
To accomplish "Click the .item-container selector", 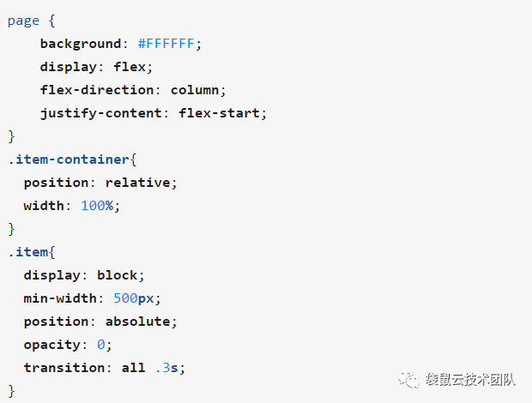I will pos(69,159).
